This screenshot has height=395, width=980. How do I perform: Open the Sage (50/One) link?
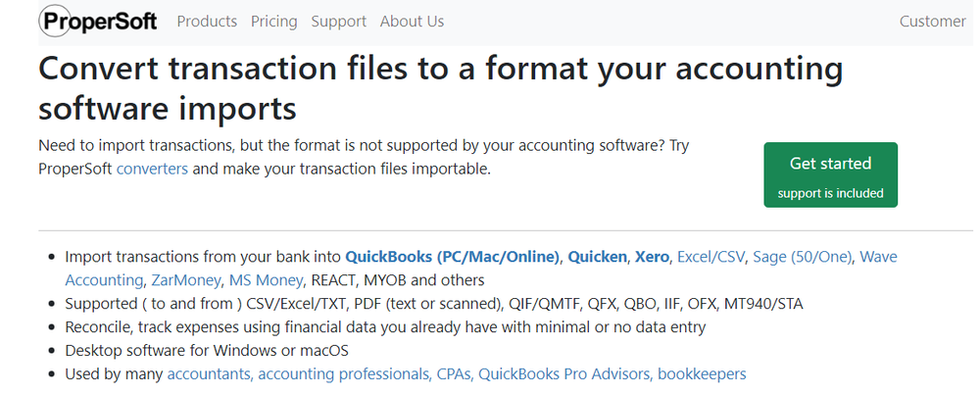(x=803, y=257)
